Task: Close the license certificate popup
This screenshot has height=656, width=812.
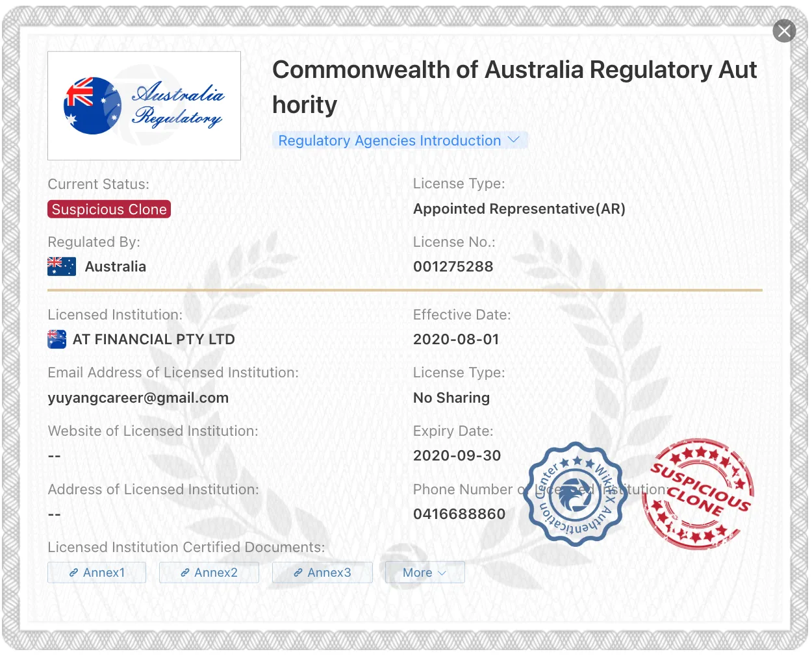Action: click(x=784, y=31)
